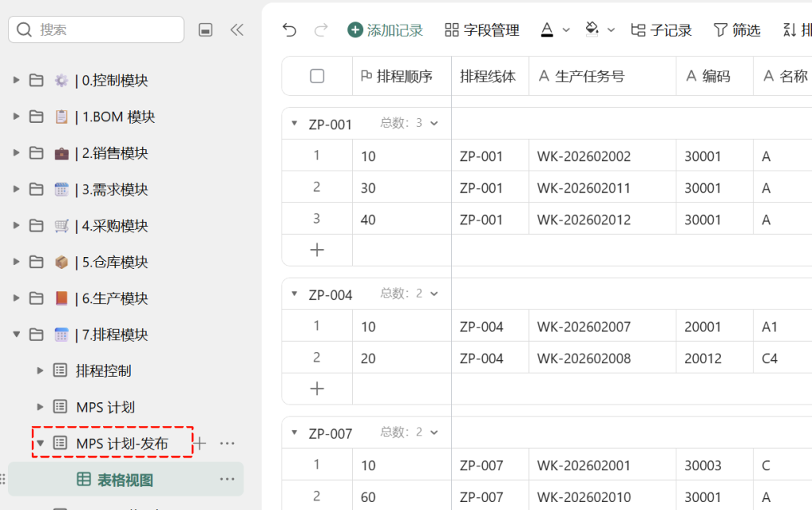Select the 3.需求模块 calendar icon
The image size is (812, 510).
(x=62, y=189)
